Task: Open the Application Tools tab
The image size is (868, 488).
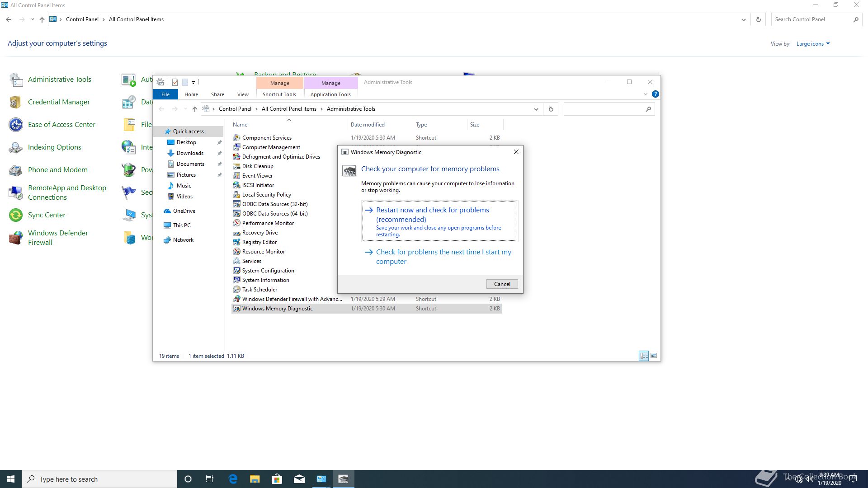Action: click(330, 94)
